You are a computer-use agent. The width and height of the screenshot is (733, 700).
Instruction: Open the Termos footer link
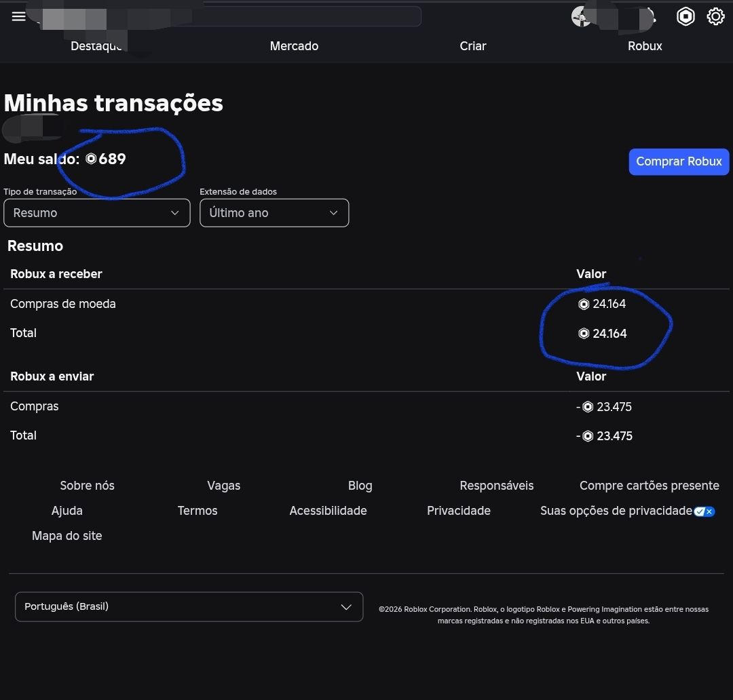coord(198,511)
